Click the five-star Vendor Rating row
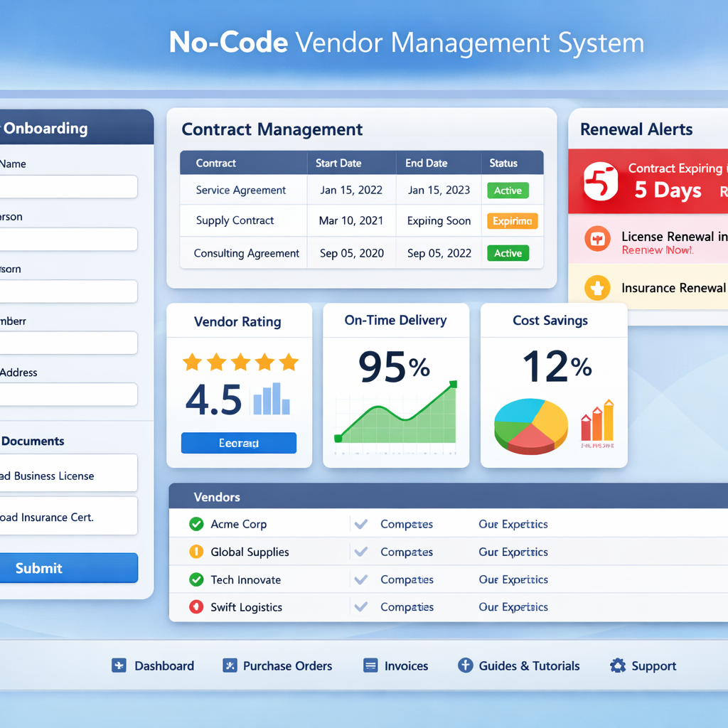Viewport: 728px width, 728px height. tap(240, 362)
